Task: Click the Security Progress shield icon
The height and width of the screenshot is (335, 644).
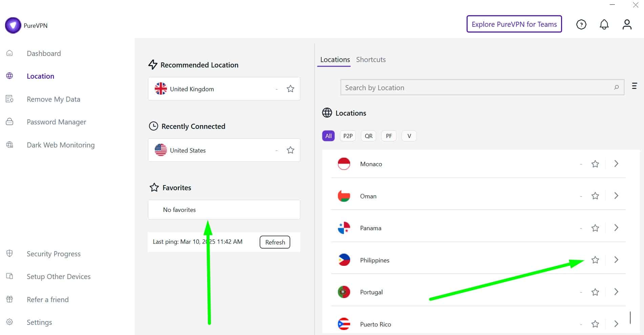Action: coord(9,254)
